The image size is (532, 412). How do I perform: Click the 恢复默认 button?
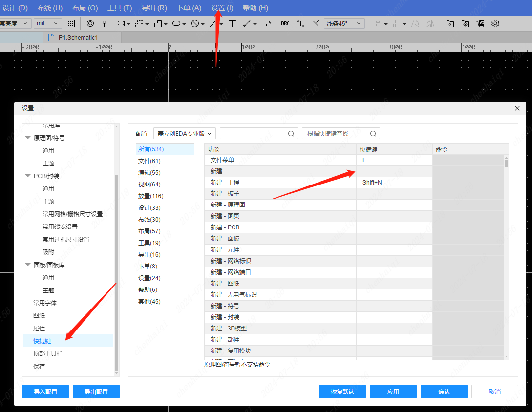tap(342, 391)
